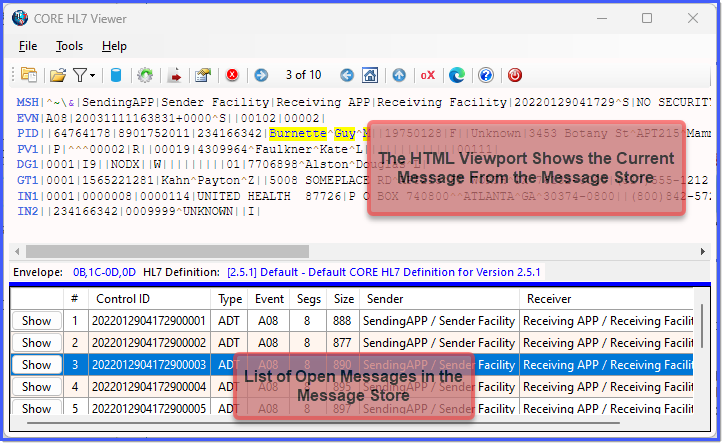
Task: Toggle the red 0X hex view icon
Action: [x=428, y=75]
